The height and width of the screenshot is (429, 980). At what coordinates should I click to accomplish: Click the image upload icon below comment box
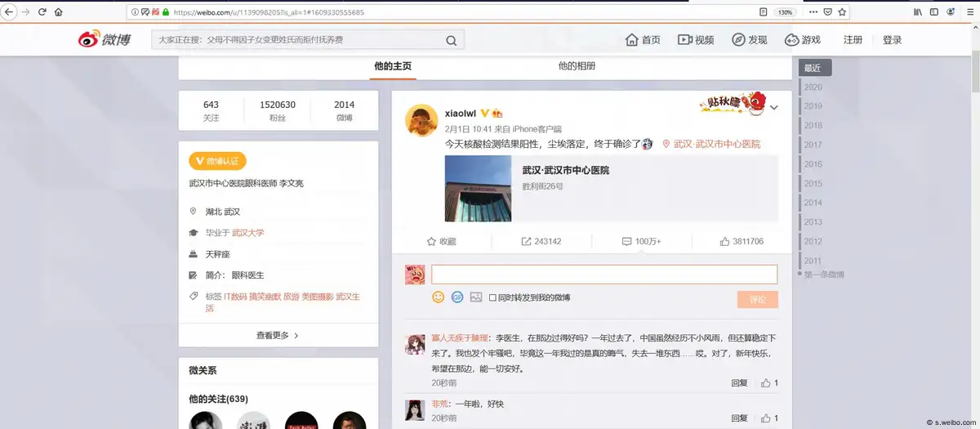(476, 297)
